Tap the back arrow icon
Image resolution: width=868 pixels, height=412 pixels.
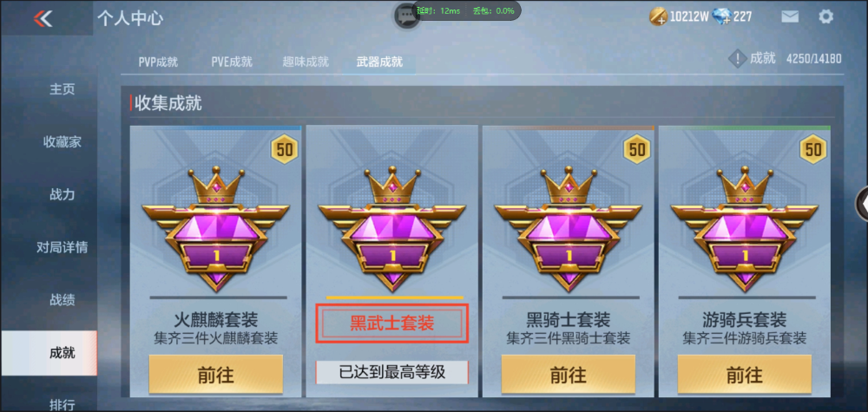(43, 19)
